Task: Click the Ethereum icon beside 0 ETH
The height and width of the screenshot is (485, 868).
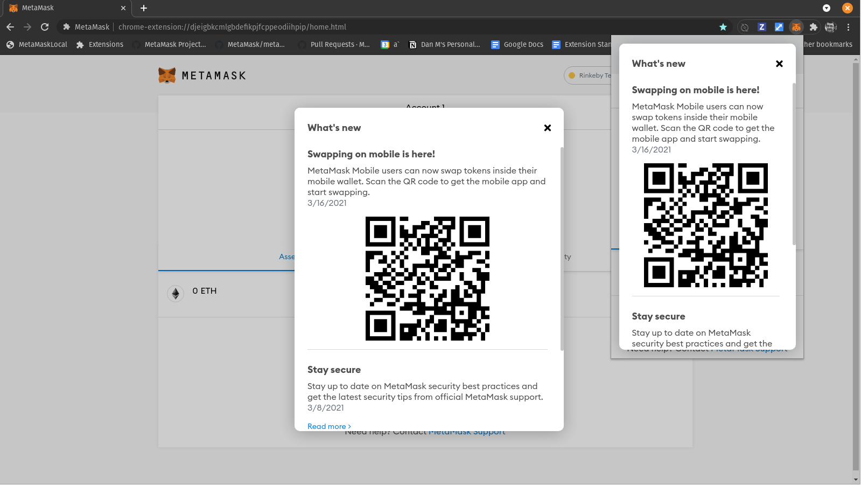Action: click(x=176, y=293)
